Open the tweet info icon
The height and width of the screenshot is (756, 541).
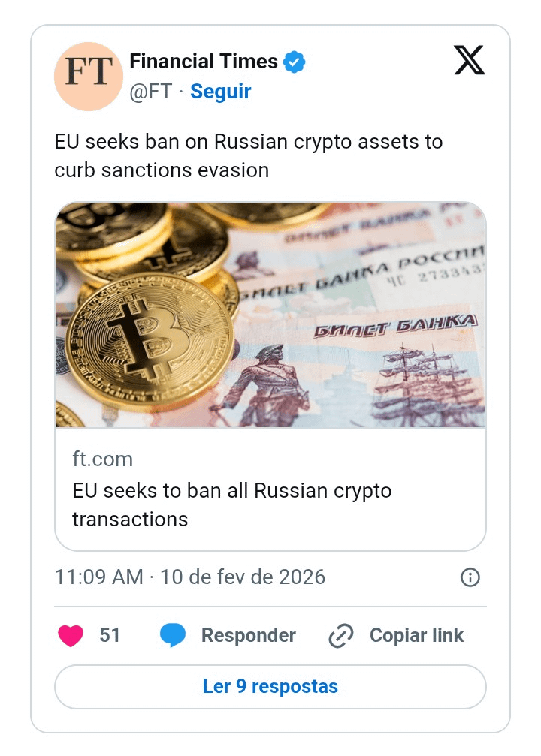click(470, 577)
